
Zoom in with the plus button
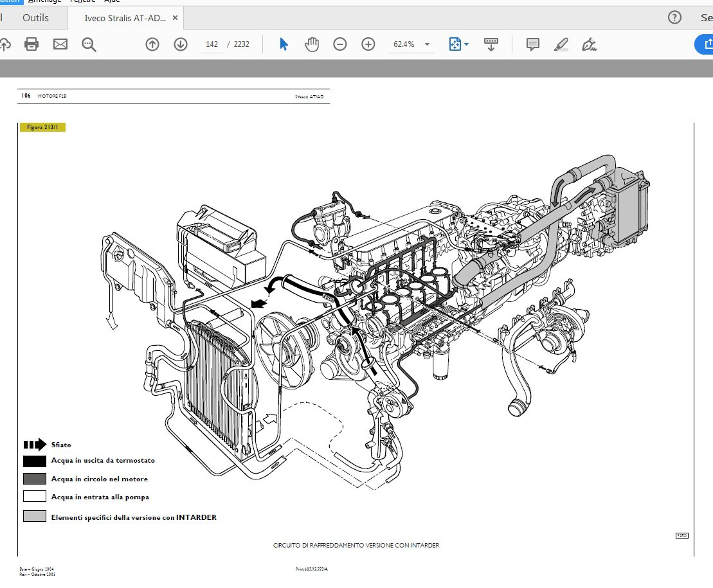368,44
